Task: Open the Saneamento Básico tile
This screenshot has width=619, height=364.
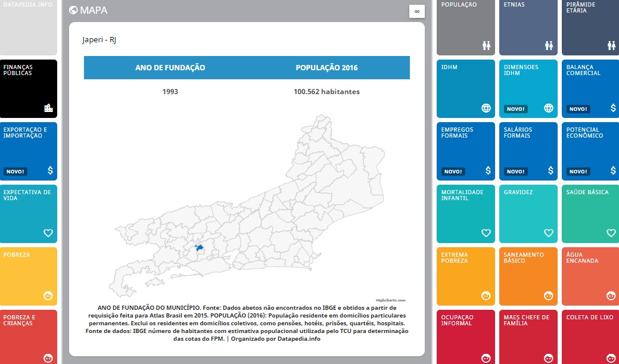Action: point(528,276)
